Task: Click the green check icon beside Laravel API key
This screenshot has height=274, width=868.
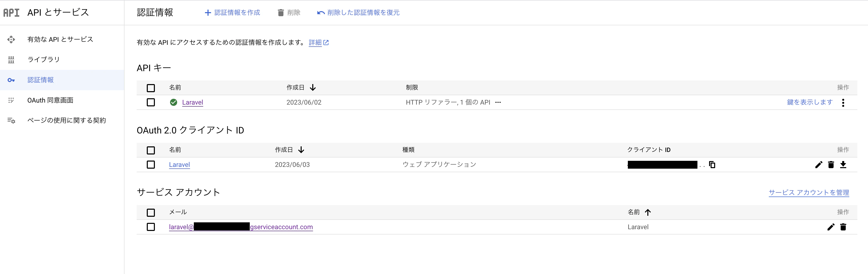Action: (174, 102)
